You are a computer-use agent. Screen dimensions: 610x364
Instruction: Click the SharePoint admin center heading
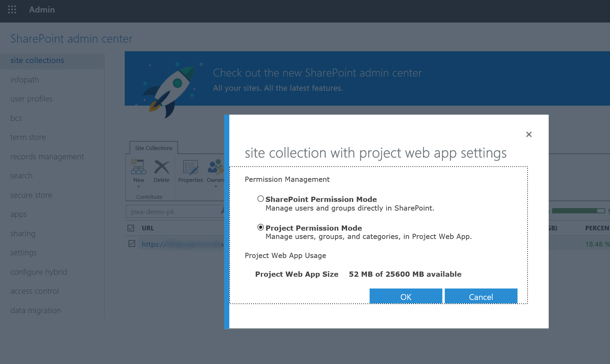[71, 39]
